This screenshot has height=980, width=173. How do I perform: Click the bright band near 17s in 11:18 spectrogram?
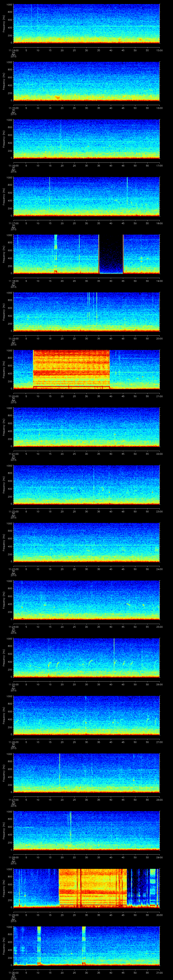56,251
